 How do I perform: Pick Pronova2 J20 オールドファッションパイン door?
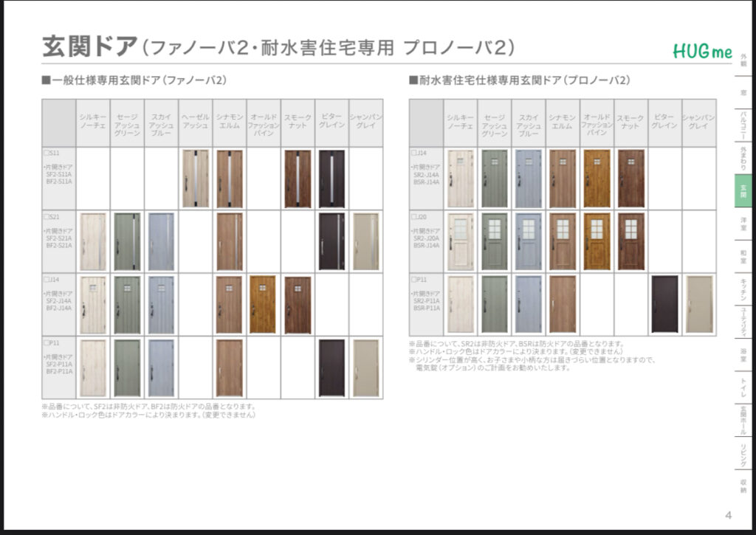[597, 241]
